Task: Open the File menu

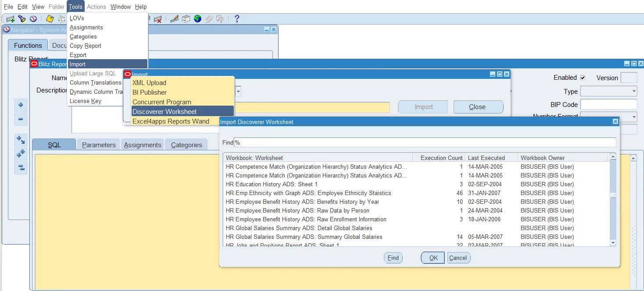Action: coord(8,7)
